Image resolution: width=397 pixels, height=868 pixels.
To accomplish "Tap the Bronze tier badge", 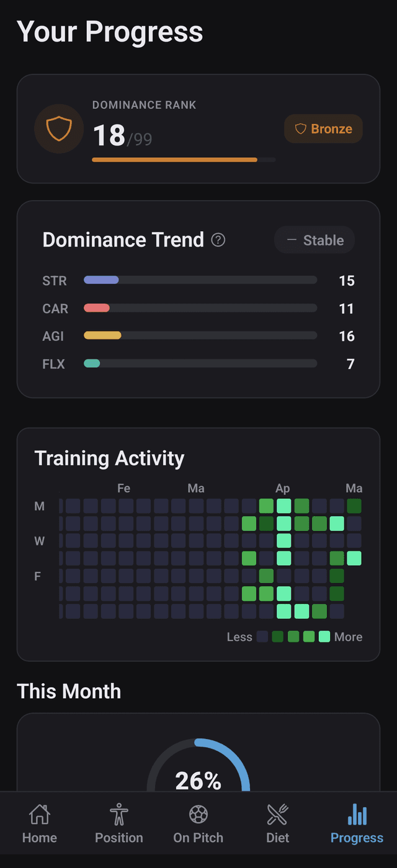I will [323, 129].
